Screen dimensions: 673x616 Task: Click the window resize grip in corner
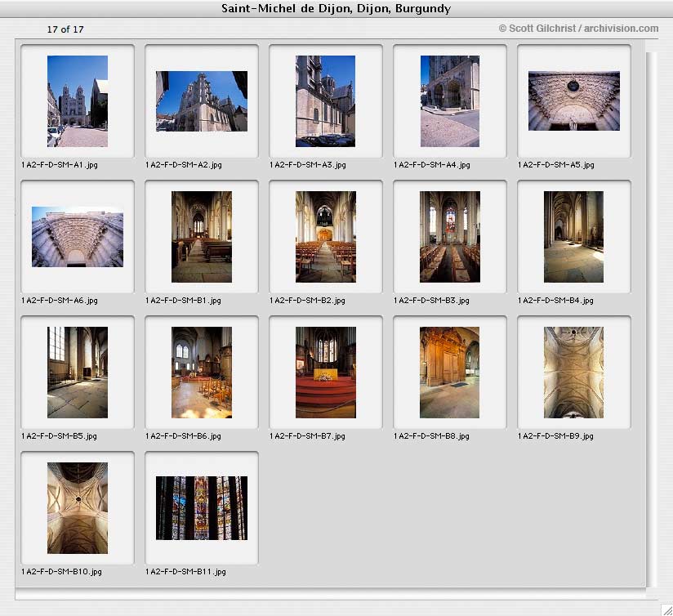point(666,609)
